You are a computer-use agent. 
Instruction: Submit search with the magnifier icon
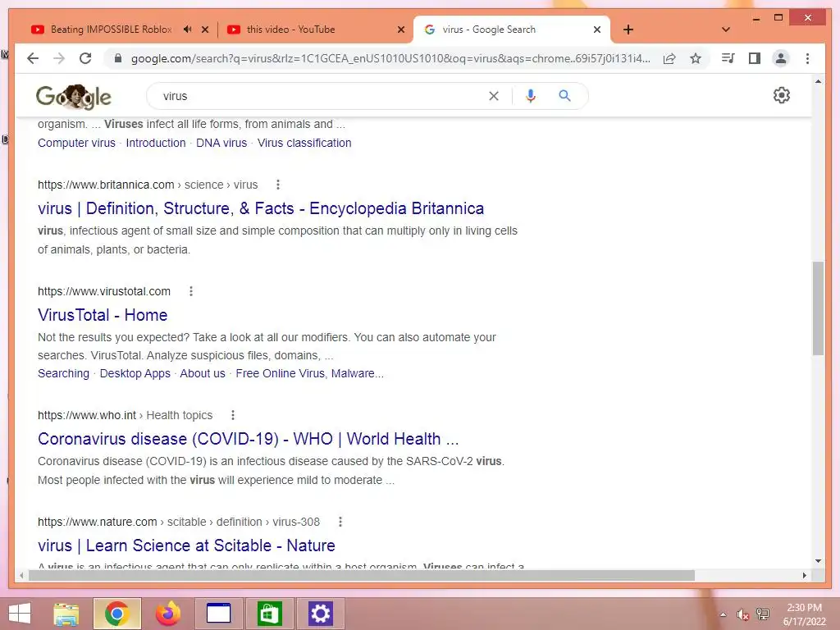click(564, 96)
